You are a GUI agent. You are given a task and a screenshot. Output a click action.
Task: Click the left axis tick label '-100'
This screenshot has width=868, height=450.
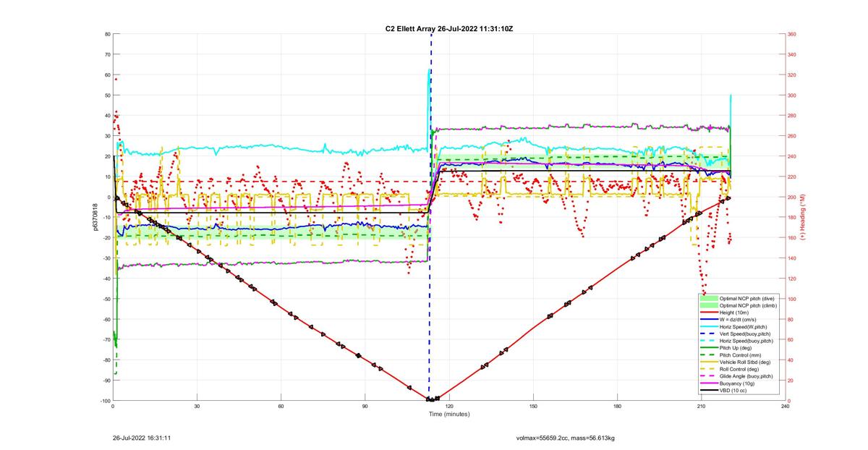105,401
